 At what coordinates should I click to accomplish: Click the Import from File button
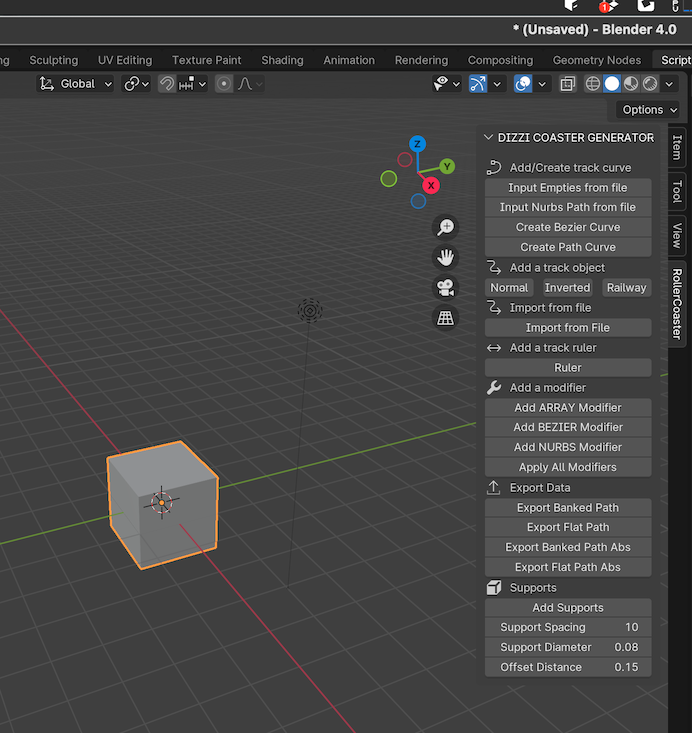568,328
